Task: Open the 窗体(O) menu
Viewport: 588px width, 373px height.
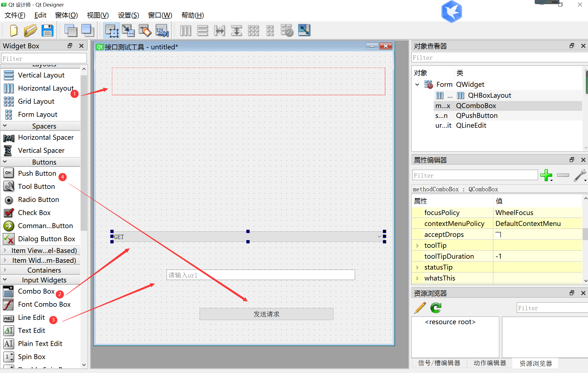Action: 66,15
